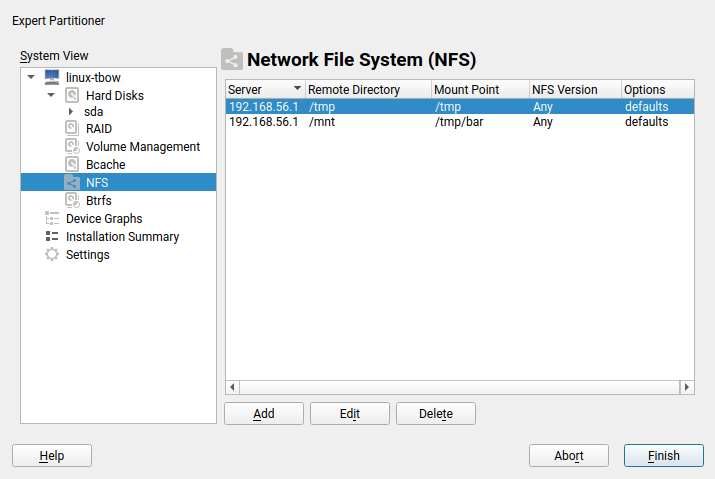The image size is (715, 479).
Task: Click the horizontal scrollbar right arrow
Action: 687,387
